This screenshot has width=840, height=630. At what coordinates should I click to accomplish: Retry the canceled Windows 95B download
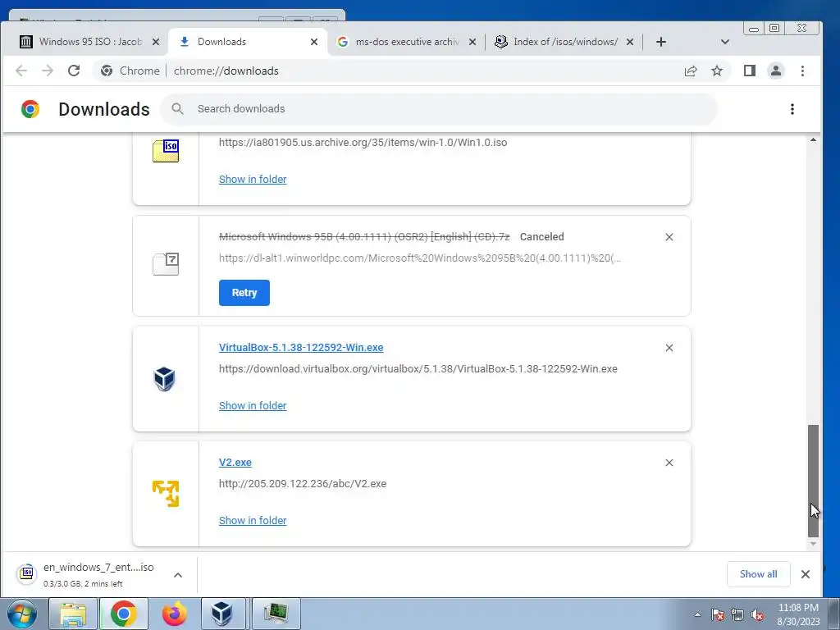244,293
